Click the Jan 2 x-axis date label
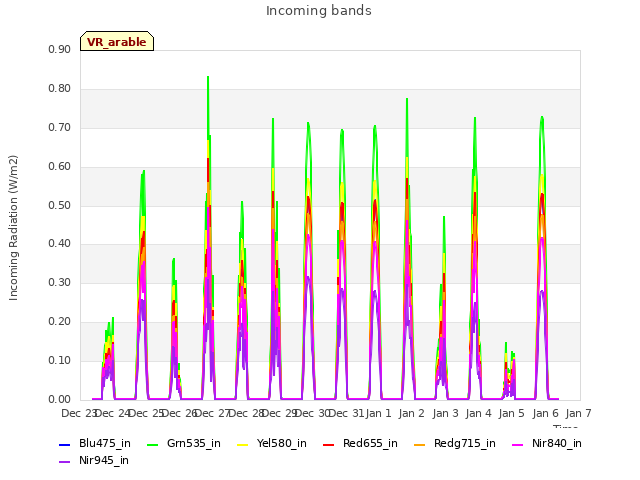 (412, 413)
